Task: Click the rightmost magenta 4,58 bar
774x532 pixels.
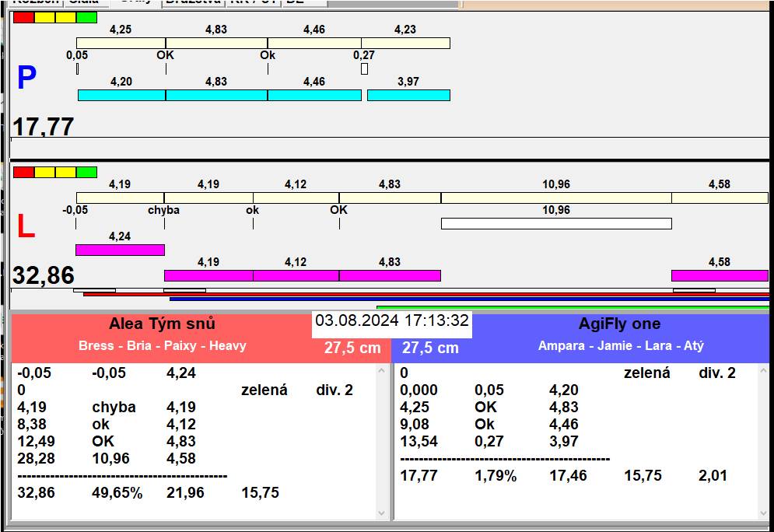Action: (x=720, y=275)
